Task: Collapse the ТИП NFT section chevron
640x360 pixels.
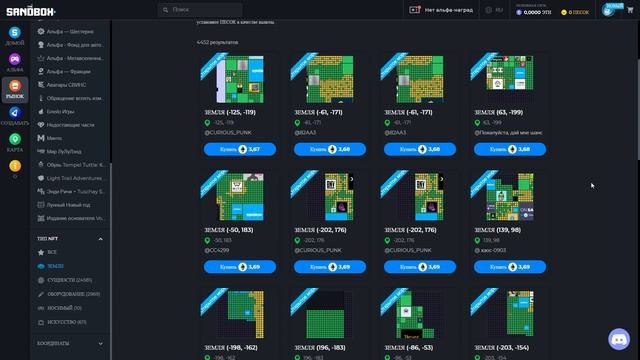Action: click(100, 239)
